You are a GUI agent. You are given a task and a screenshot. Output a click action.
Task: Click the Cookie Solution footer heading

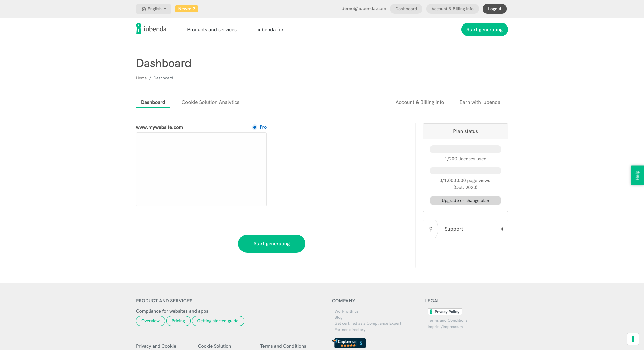(x=214, y=346)
